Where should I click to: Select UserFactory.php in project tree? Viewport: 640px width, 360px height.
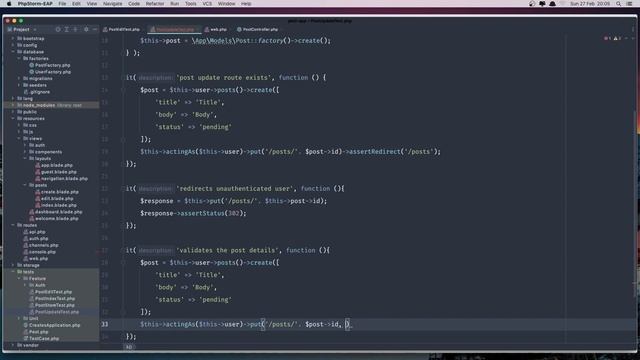50,72
